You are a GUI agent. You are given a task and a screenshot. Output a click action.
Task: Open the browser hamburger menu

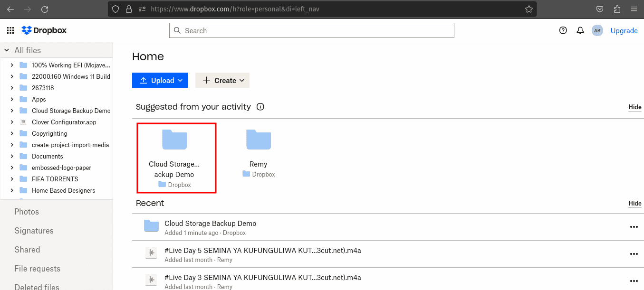tap(634, 9)
